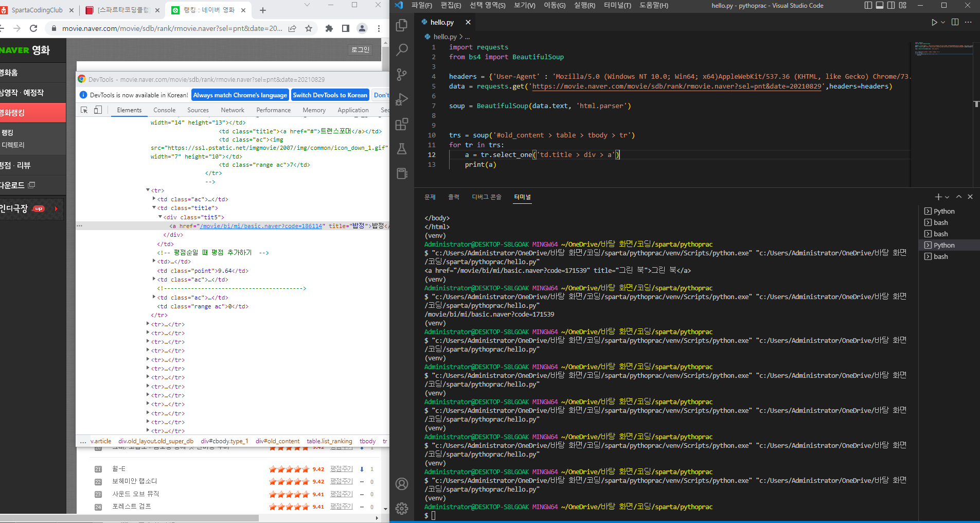Click Switch DevTools to Korean button
The image size is (980, 523).
click(x=330, y=95)
